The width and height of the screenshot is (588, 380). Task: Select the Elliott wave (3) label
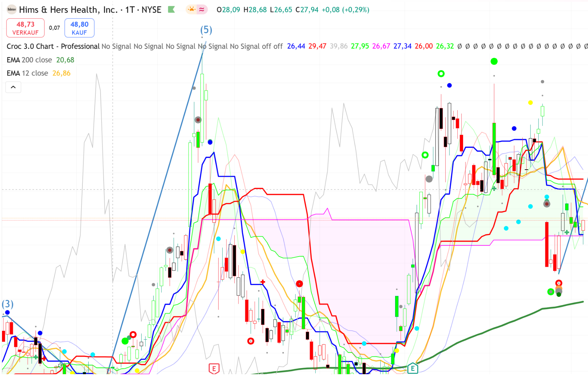coord(8,304)
